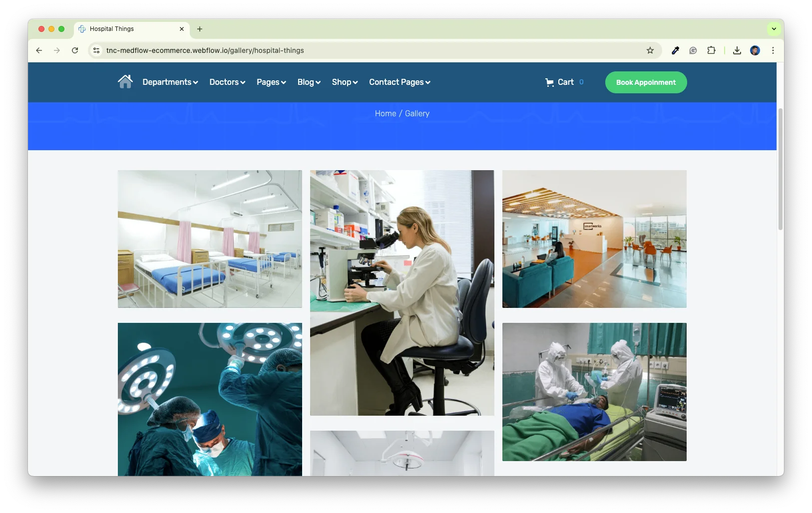Open browser Downloads icon

tap(737, 50)
